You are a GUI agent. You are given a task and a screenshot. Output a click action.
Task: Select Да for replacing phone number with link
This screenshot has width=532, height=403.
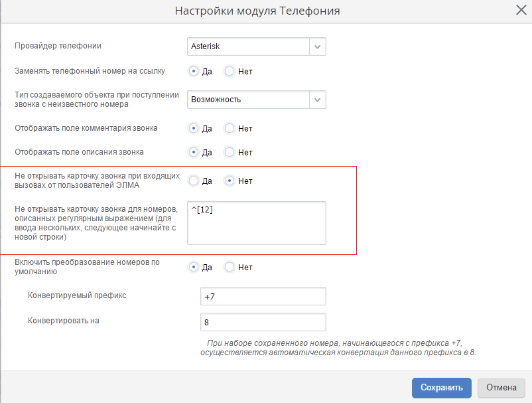tap(194, 71)
